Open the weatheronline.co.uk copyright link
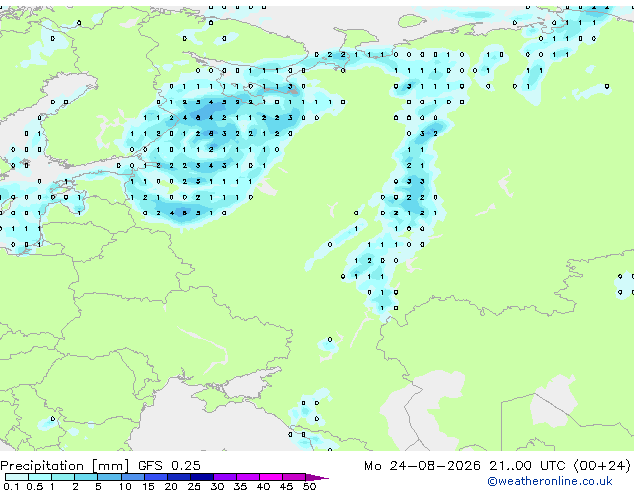The image size is (634, 490). click(550, 481)
